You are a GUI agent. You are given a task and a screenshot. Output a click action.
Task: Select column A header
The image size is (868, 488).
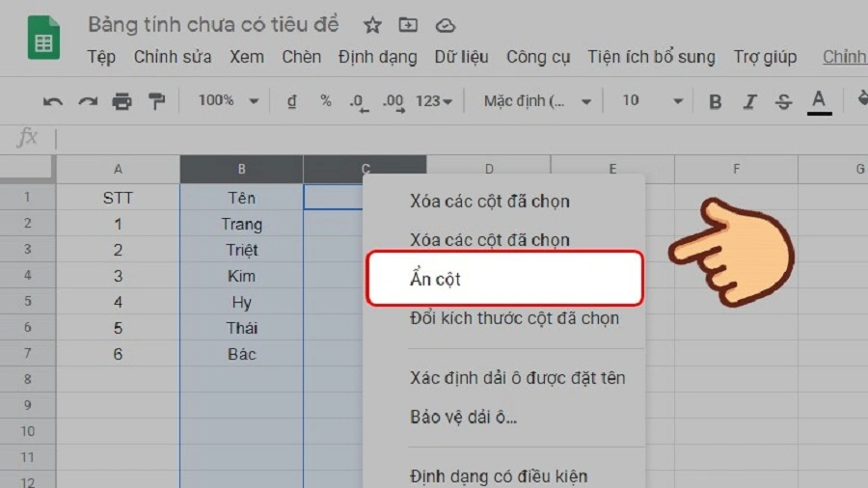click(118, 170)
